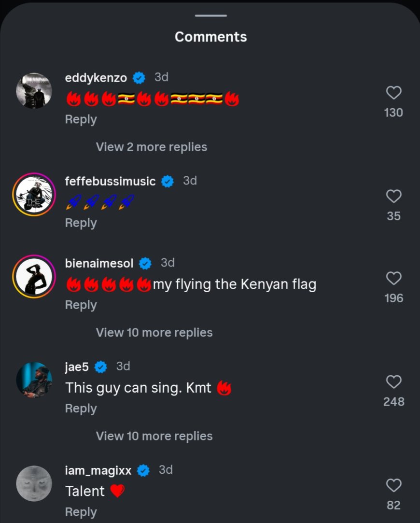Like iam_magixx's 'Talent' comment

tap(394, 485)
